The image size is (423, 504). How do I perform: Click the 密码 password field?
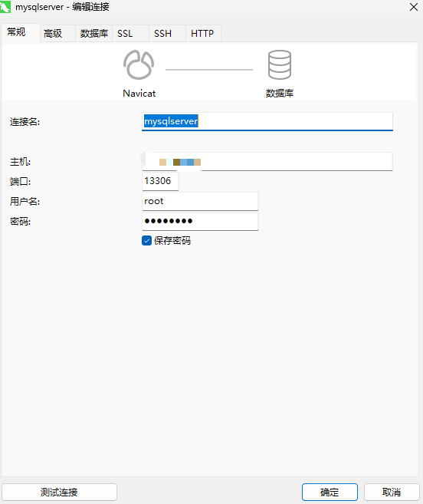(x=200, y=221)
